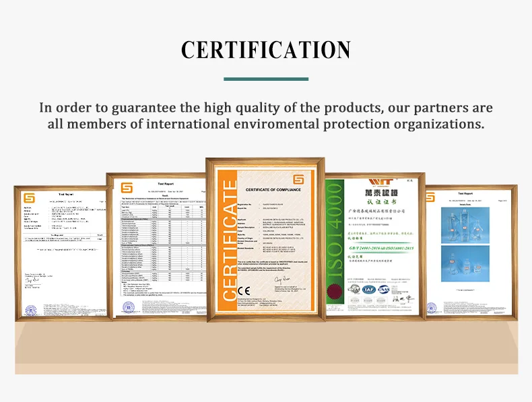Open the green ISO14000 certificate frame
Screen dimensions: 532x402
[375, 246]
